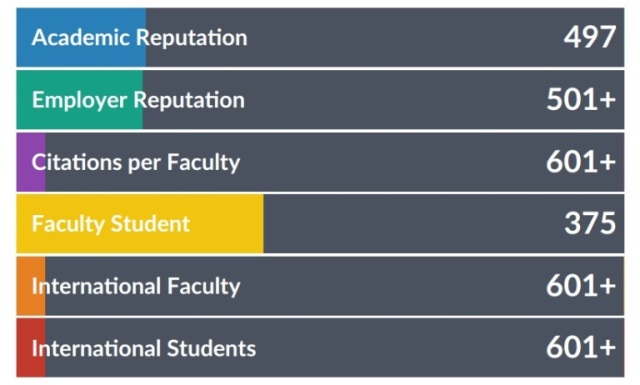Click the 375 Faculty Student rank
The image size is (640, 385).
pyautogui.click(x=590, y=224)
